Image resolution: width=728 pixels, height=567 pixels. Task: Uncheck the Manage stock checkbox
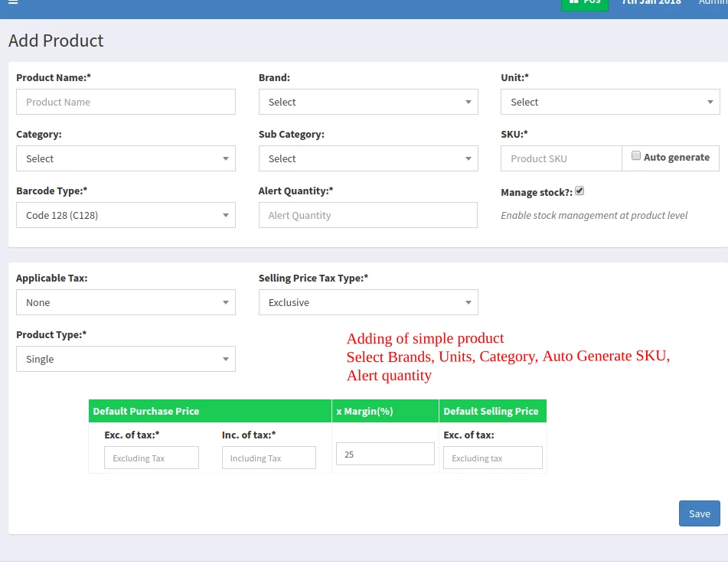[x=579, y=191]
